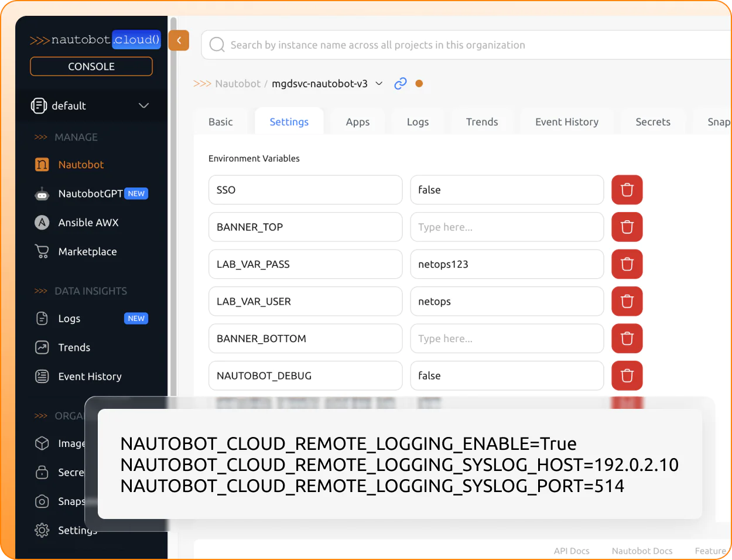Click the Nautobot icon in sidebar
Image resolution: width=732 pixels, height=560 pixels.
42,165
